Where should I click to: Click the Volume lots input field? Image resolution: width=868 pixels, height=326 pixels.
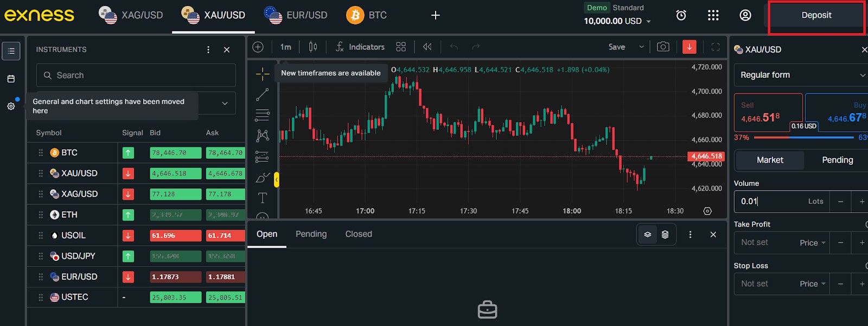click(x=782, y=202)
